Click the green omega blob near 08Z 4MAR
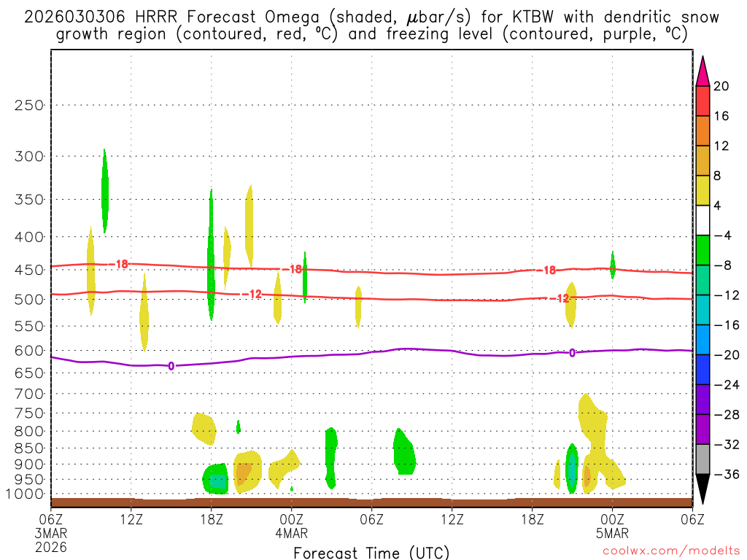747x560 pixels. click(x=404, y=452)
